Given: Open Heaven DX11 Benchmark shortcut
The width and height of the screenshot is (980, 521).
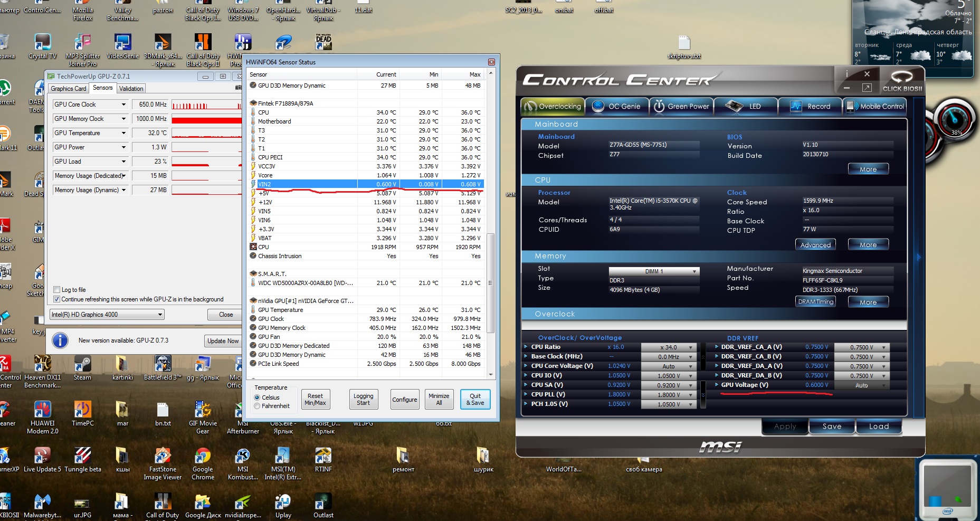Looking at the screenshot, I should click(42, 364).
